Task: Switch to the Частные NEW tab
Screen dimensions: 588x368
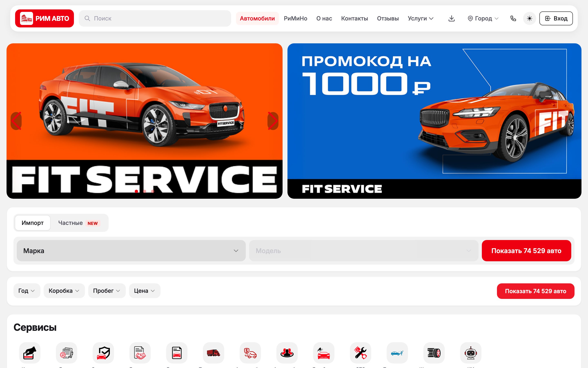Action: [x=79, y=223]
